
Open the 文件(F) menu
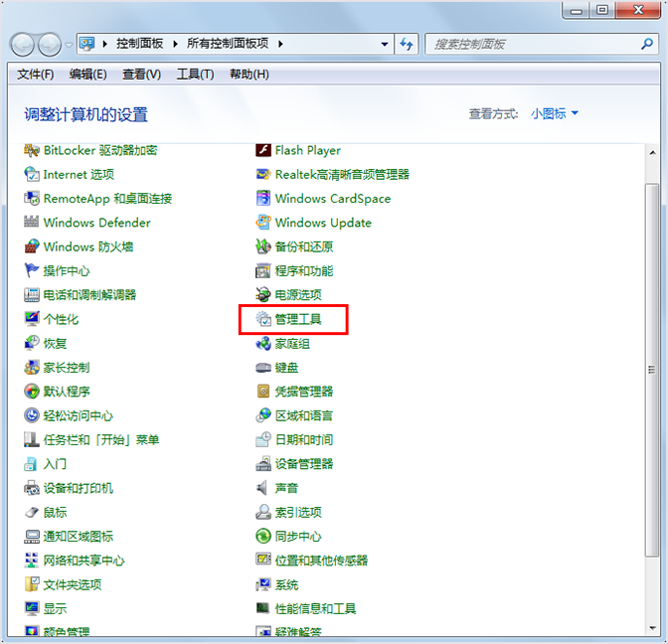(36, 75)
